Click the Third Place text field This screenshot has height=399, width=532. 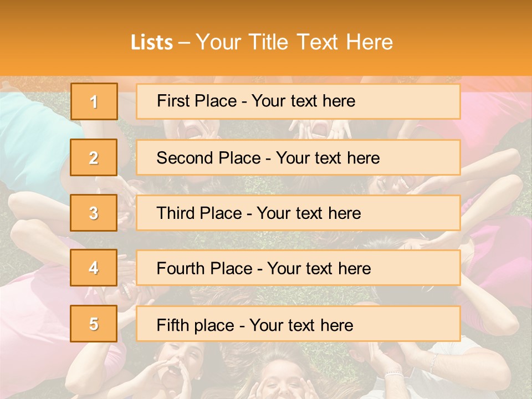[298, 213]
